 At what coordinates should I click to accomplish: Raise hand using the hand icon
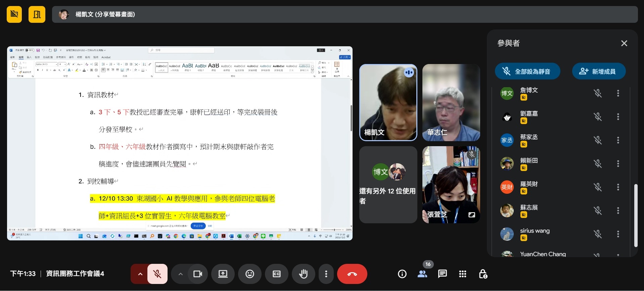(303, 274)
